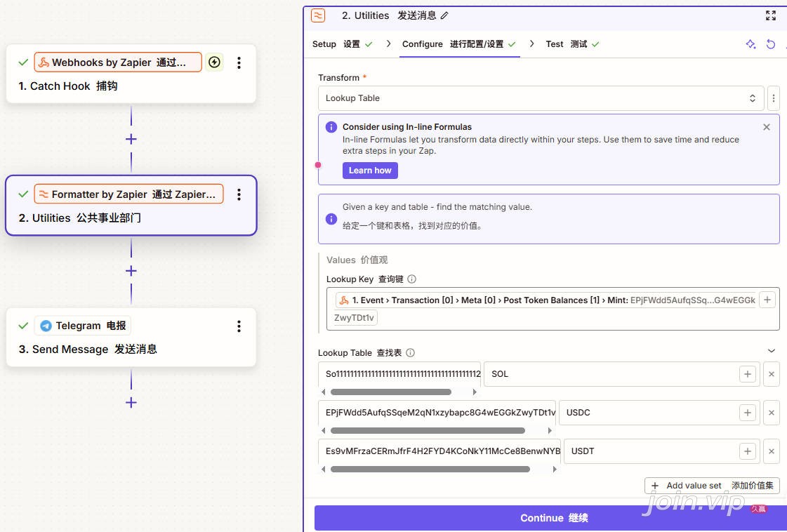The image size is (787, 532).
Task: Click the lightning trigger icon on Webhooks step
Action: tap(214, 62)
